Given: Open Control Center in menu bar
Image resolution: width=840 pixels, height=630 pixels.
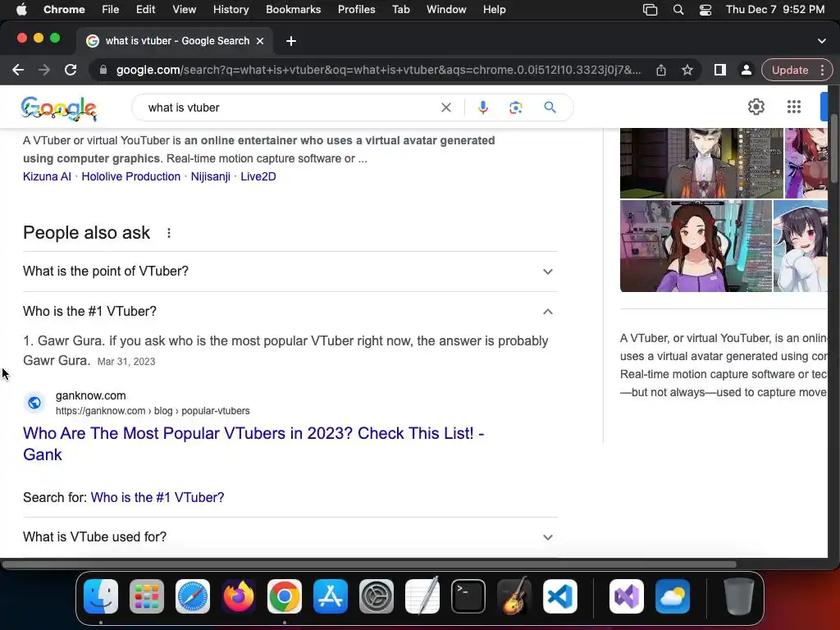Looking at the screenshot, I should point(705,10).
